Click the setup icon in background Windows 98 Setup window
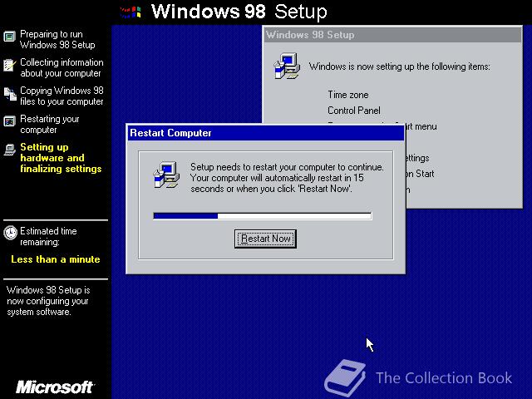The width and height of the screenshot is (532, 399). 287,66
